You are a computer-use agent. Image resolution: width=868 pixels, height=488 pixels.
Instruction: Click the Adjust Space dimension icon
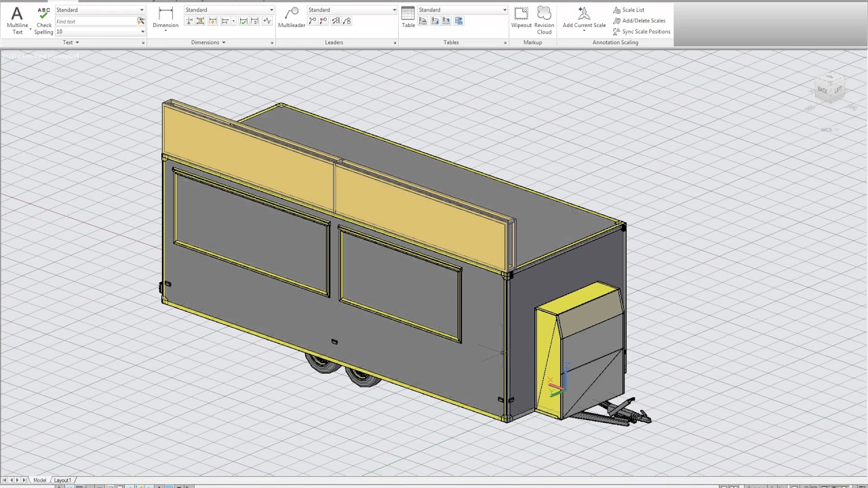(201, 21)
